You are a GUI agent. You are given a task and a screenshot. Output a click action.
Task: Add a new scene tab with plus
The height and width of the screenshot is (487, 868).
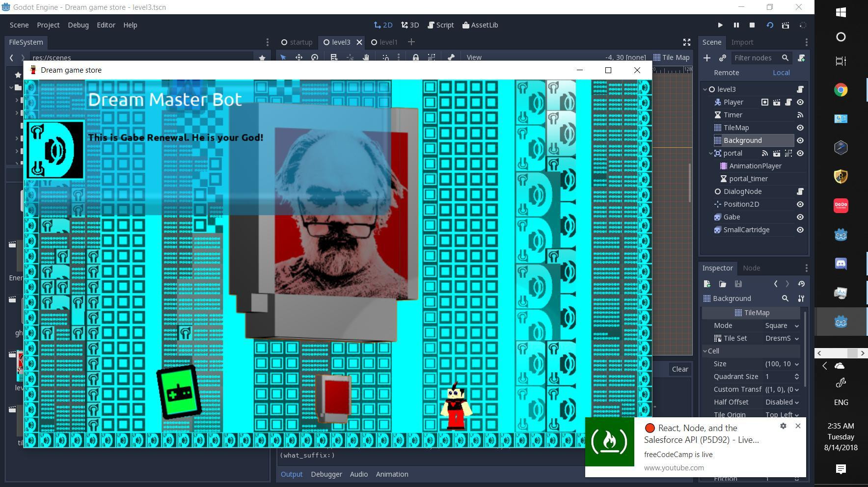411,42
